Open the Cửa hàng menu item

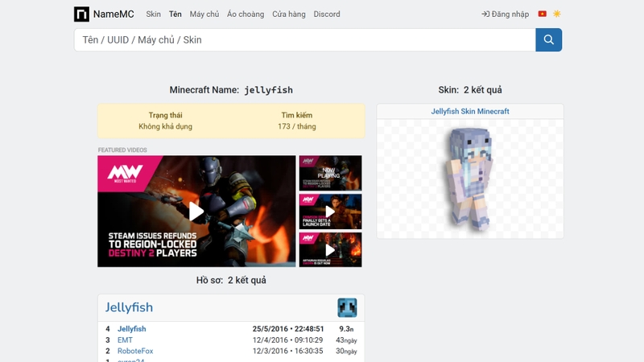pos(289,14)
